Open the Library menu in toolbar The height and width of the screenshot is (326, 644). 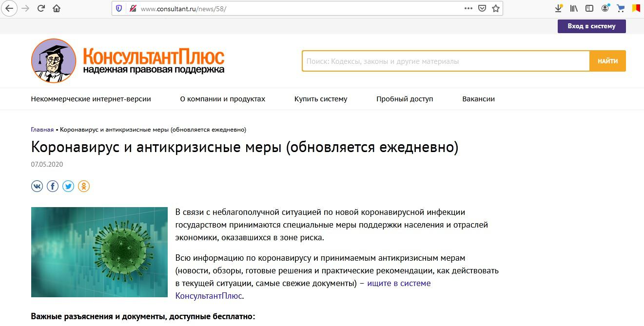point(574,8)
